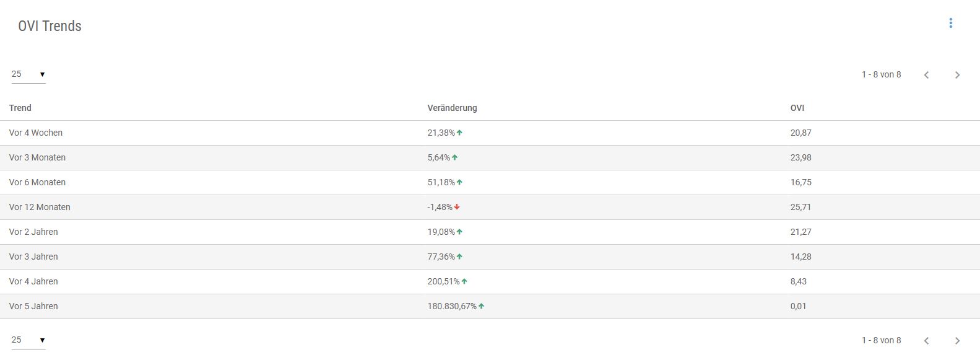This screenshot has height=360, width=980.
Task: Click the 200,51% change value
Action: 443,281
